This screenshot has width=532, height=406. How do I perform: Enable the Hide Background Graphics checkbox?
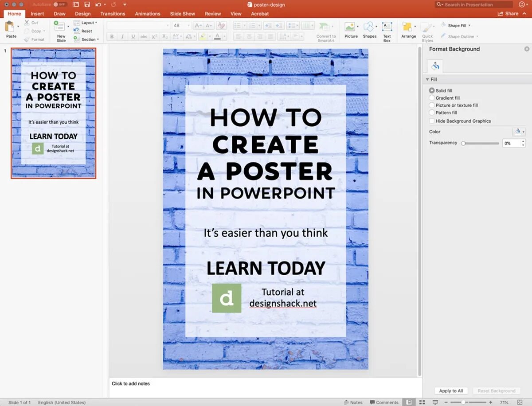pyautogui.click(x=432, y=121)
